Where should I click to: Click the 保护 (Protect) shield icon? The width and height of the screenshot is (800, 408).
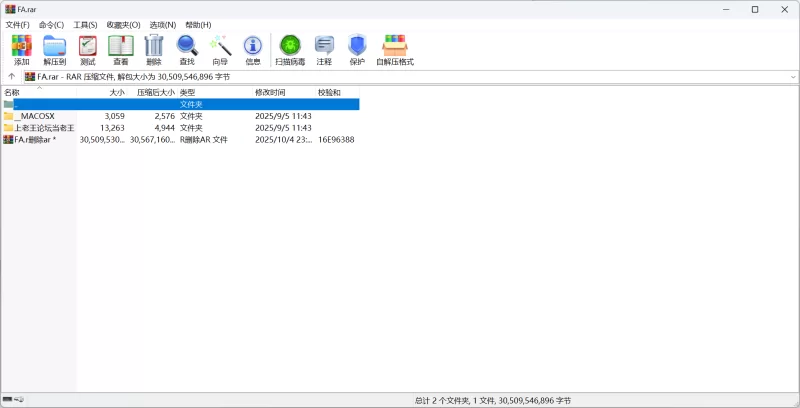(x=357, y=50)
